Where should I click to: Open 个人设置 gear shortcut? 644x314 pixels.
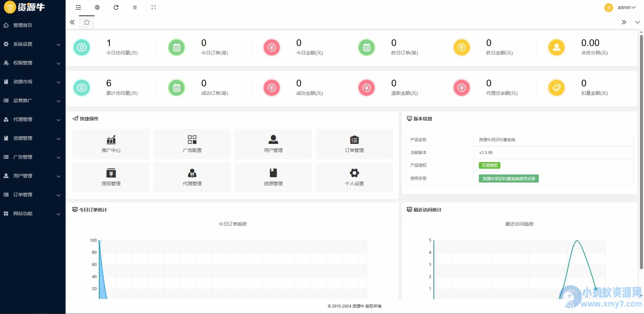coord(354,177)
